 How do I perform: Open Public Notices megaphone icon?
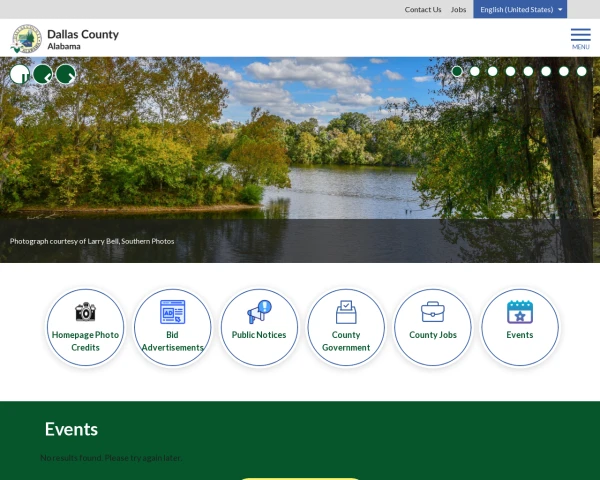[259, 312]
